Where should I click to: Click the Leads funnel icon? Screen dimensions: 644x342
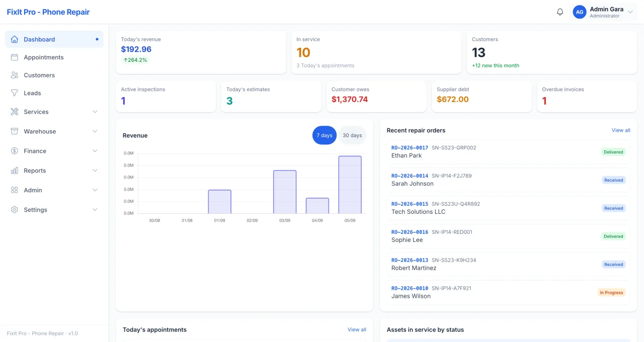(x=15, y=93)
